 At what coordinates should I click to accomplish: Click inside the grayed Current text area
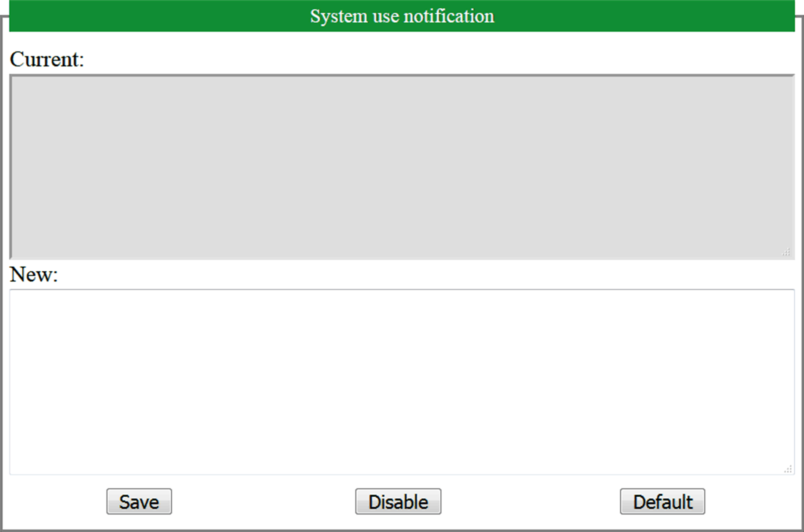click(x=401, y=167)
